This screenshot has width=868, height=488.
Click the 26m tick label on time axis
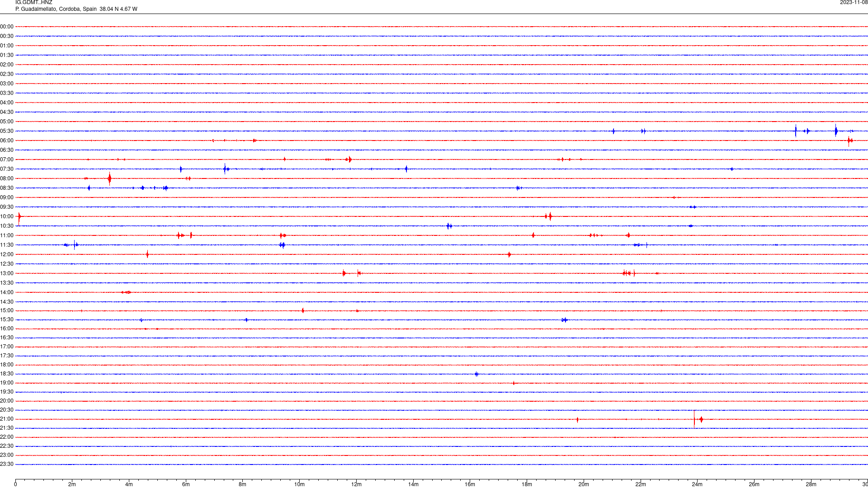[754, 484]
